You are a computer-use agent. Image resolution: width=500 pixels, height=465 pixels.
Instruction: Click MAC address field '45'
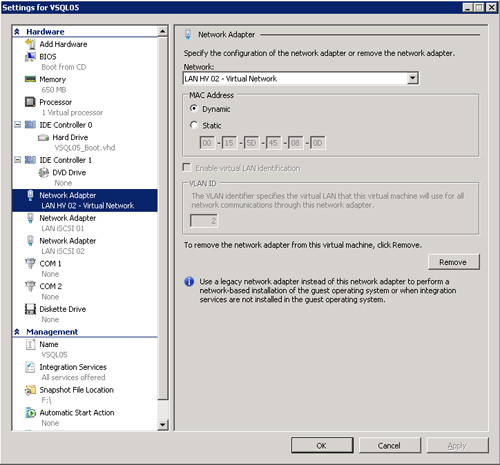[x=273, y=143]
